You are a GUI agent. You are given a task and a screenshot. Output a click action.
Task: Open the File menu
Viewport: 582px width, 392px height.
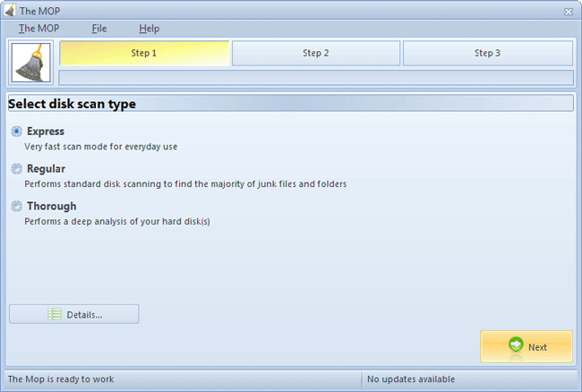point(98,29)
